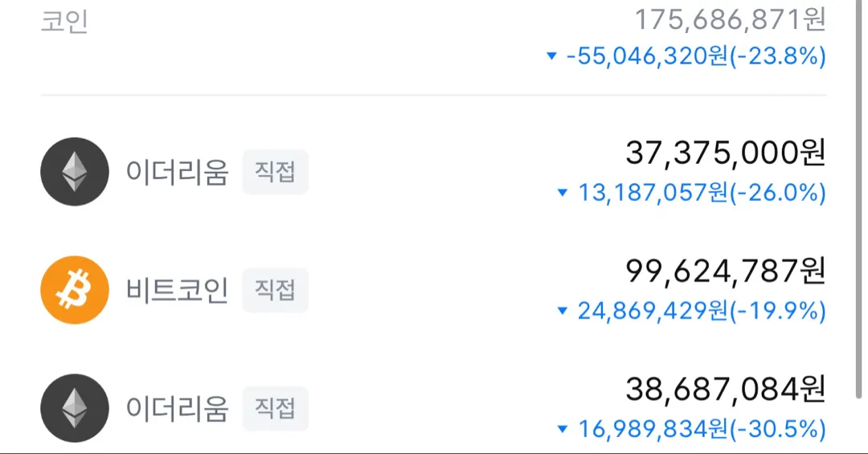Click the down triangle before 24,869,429원

pyautogui.click(x=563, y=311)
